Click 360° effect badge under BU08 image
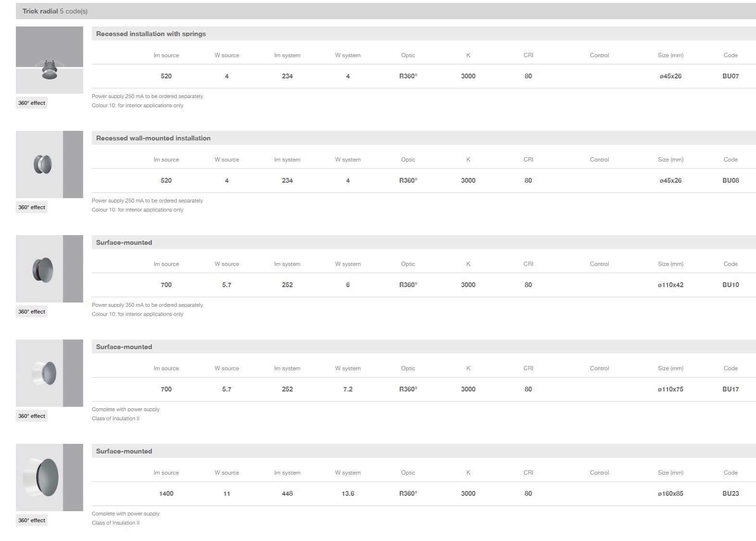Viewport: 756px width, 541px height. point(32,207)
